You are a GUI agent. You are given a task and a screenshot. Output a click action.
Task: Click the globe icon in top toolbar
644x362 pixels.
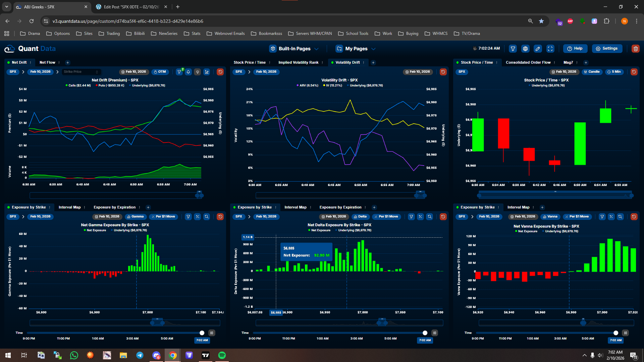(x=525, y=49)
